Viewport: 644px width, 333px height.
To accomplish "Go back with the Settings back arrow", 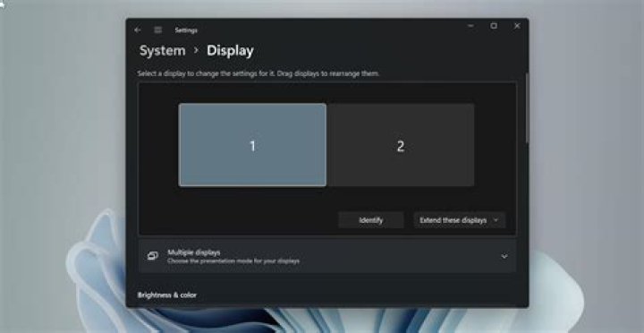I will 138,30.
